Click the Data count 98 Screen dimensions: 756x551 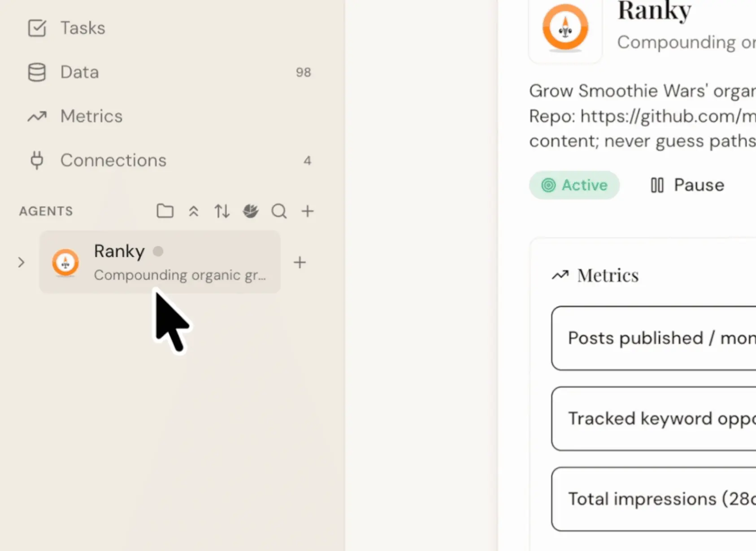[x=304, y=72]
